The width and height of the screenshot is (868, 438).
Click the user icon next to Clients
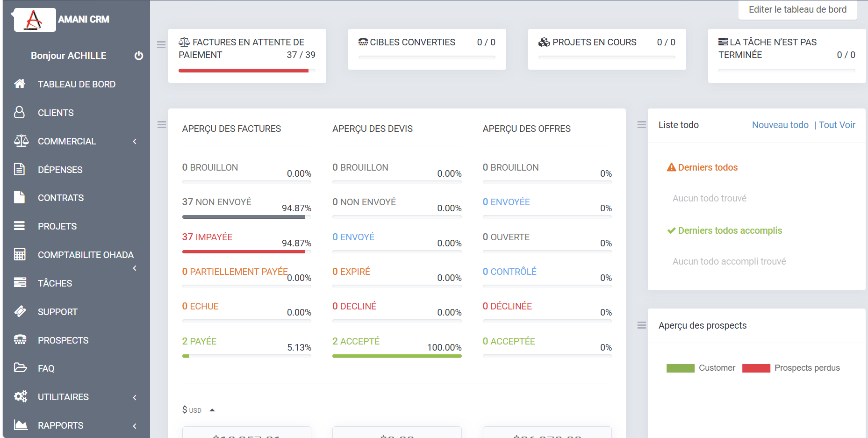19,112
